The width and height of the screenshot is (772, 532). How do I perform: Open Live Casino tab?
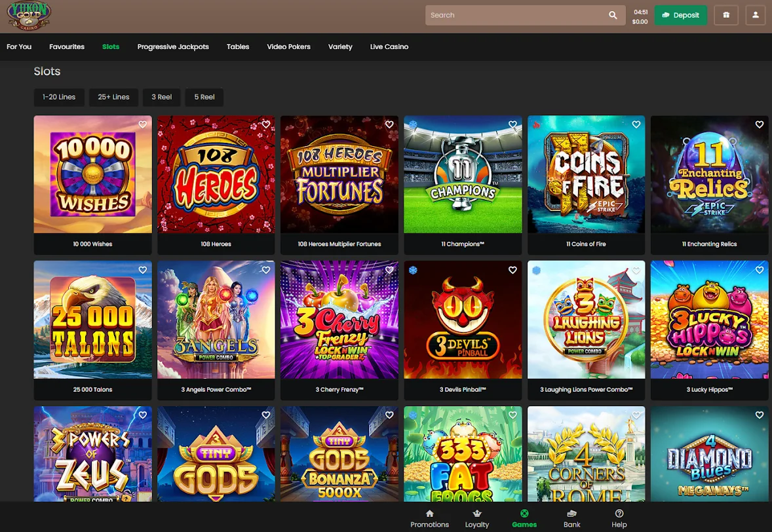pos(389,47)
